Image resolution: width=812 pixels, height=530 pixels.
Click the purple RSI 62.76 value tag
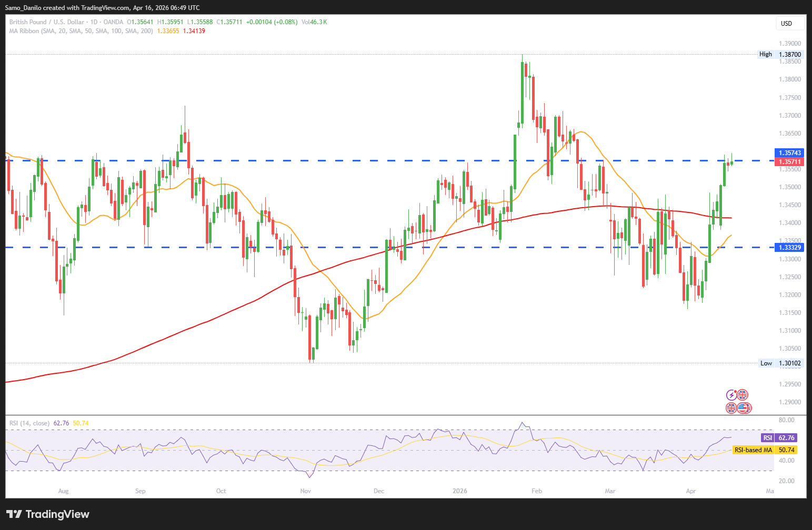coord(779,438)
